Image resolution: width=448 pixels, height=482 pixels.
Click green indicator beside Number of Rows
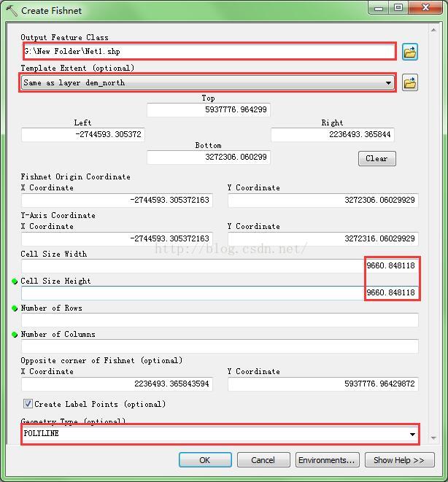[x=14, y=308]
